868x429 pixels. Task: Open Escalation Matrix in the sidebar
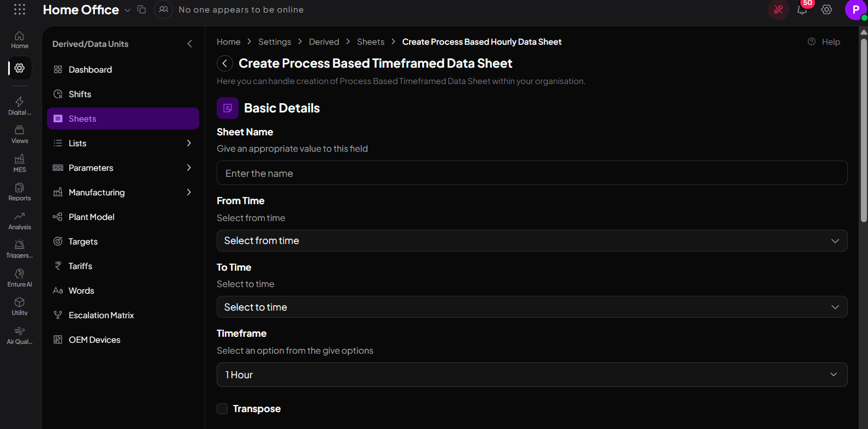click(123, 315)
